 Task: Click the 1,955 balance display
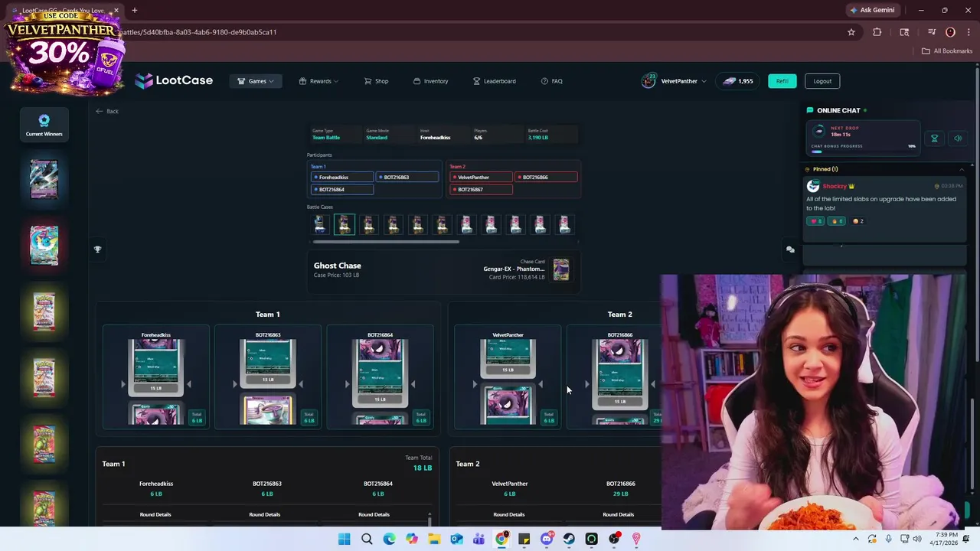click(x=738, y=81)
